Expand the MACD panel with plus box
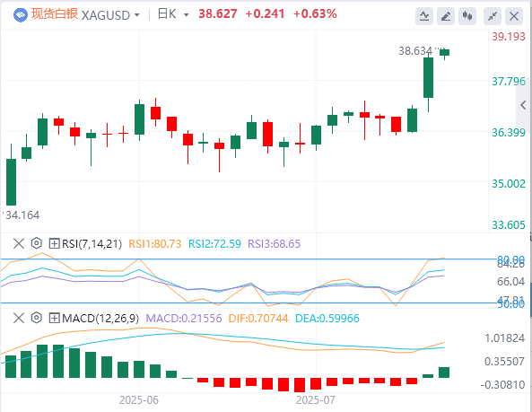 click(54, 319)
